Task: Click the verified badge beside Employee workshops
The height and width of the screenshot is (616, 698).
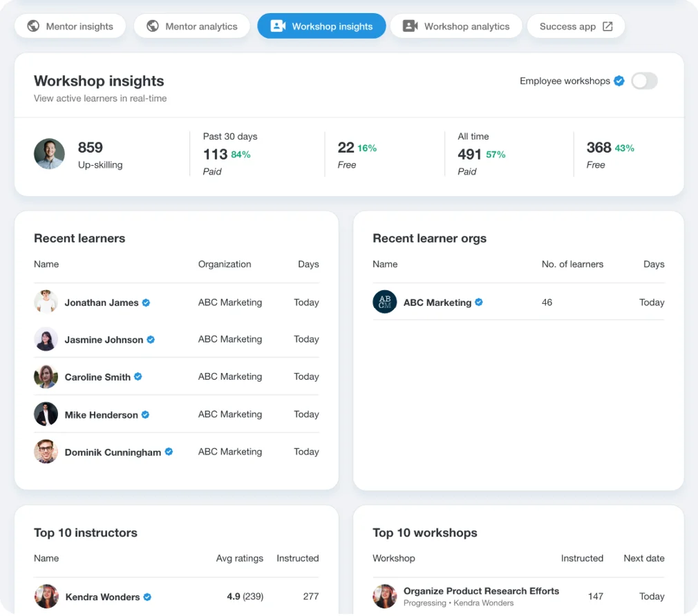Action: pyautogui.click(x=619, y=81)
